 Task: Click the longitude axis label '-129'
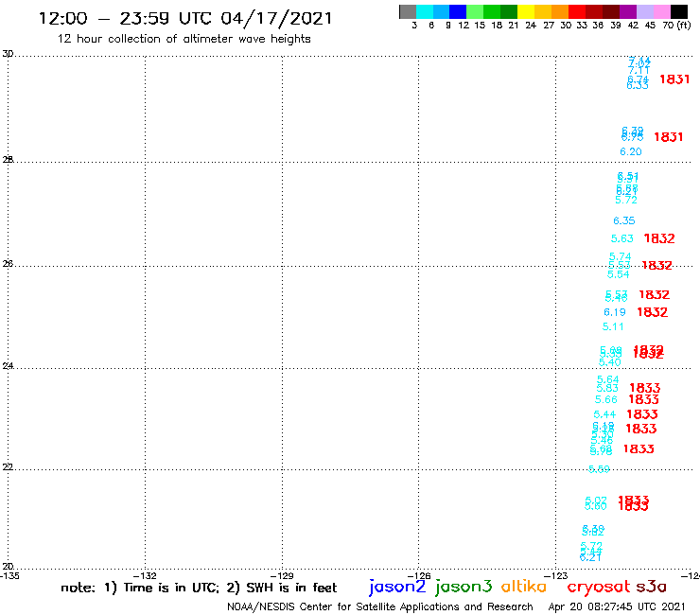[x=282, y=576]
